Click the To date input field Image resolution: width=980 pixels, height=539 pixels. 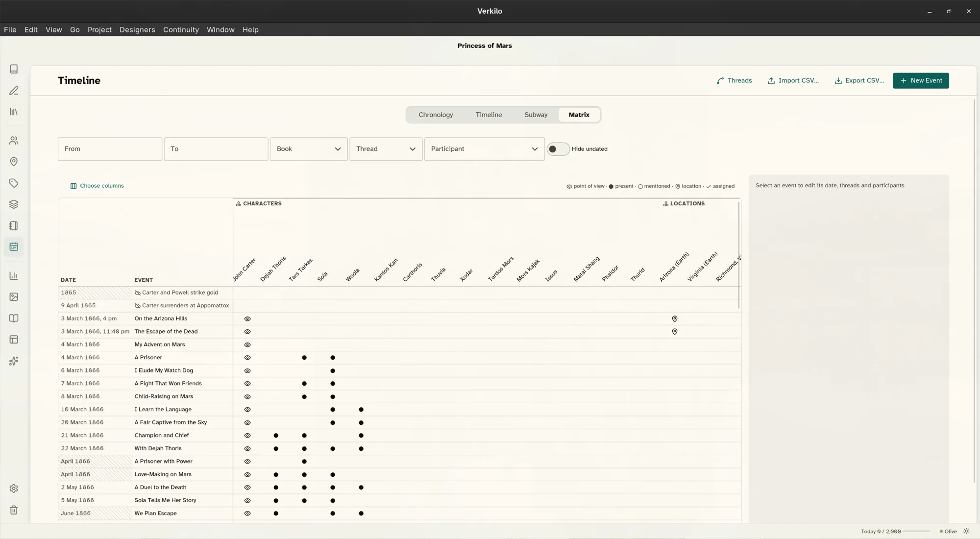point(216,149)
